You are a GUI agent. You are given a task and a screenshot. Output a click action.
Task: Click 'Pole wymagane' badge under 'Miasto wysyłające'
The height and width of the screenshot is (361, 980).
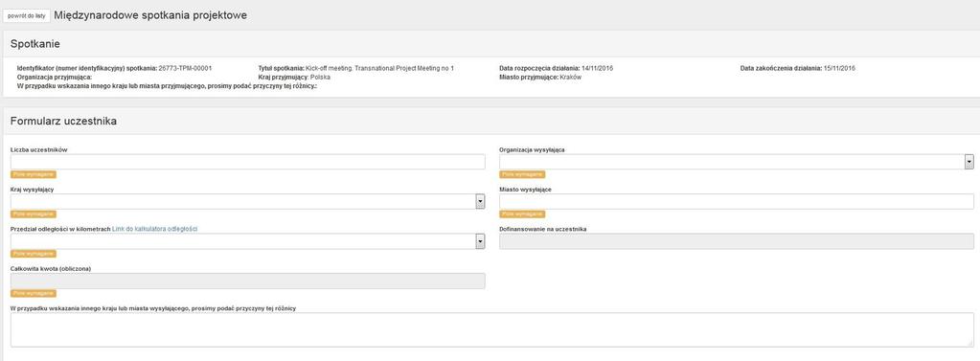click(x=522, y=214)
